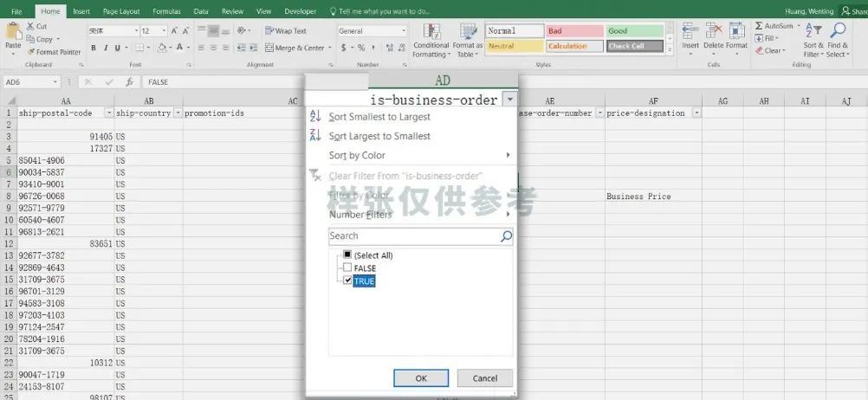Click the filter Search input box
The height and width of the screenshot is (400, 868).
tap(414, 236)
